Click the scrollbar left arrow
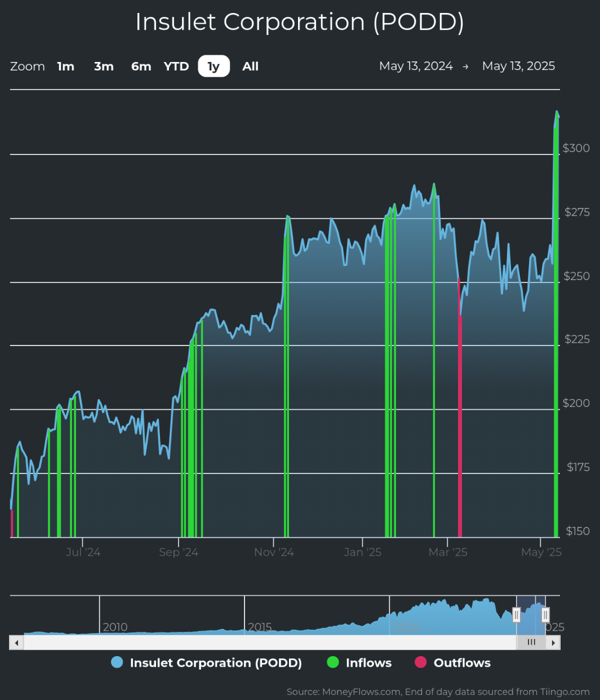This screenshot has width=600, height=700. click(x=16, y=643)
